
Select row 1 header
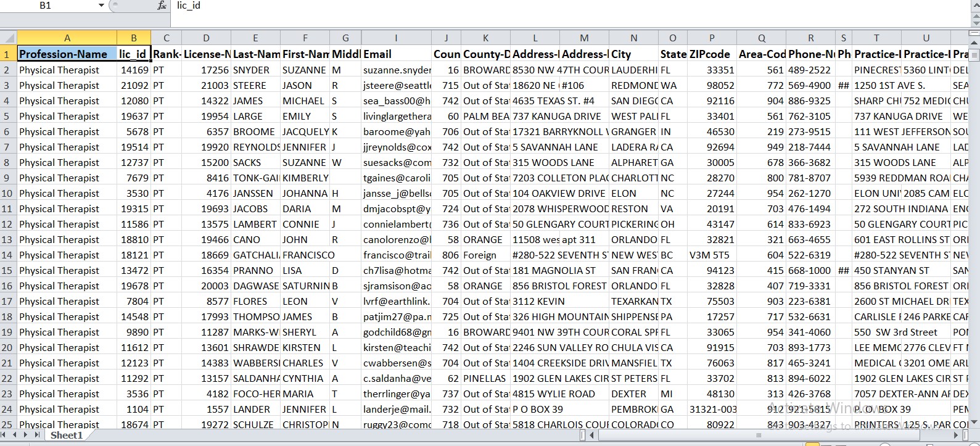tap(8, 54)
